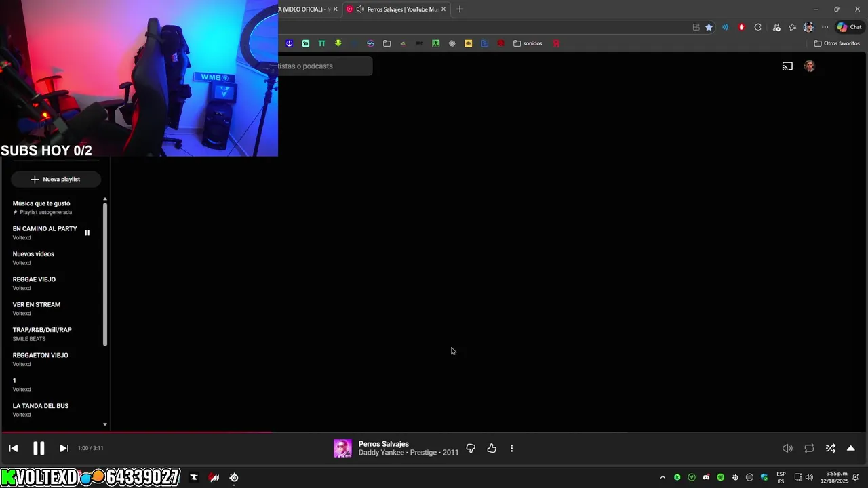Seek along the red song progress bar
The image size is (868, 488).
pos(136,432)
